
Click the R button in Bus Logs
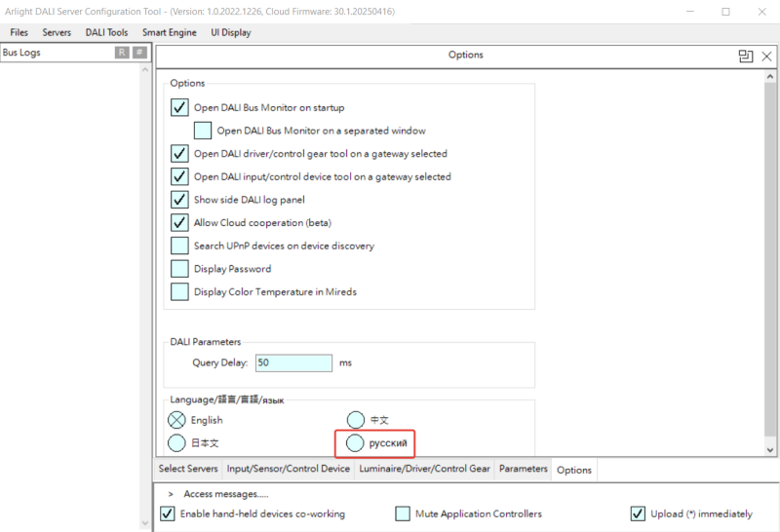(122, 53)
